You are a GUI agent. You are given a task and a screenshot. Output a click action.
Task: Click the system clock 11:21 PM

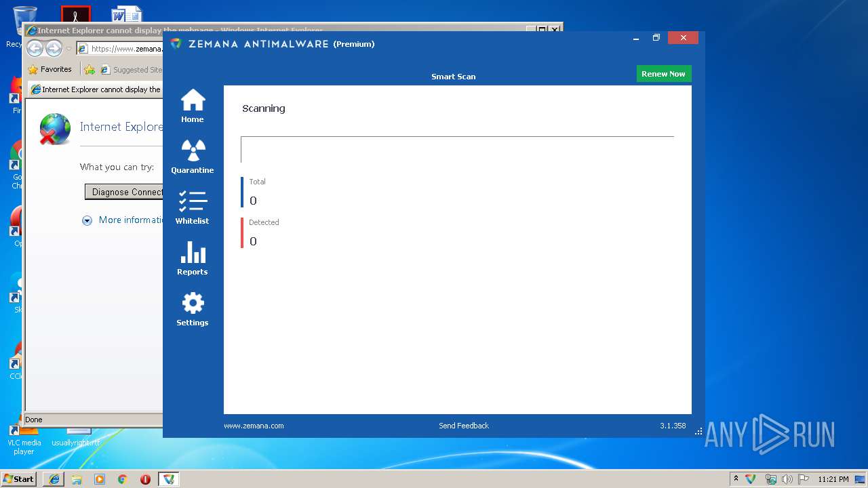point(833,479)
